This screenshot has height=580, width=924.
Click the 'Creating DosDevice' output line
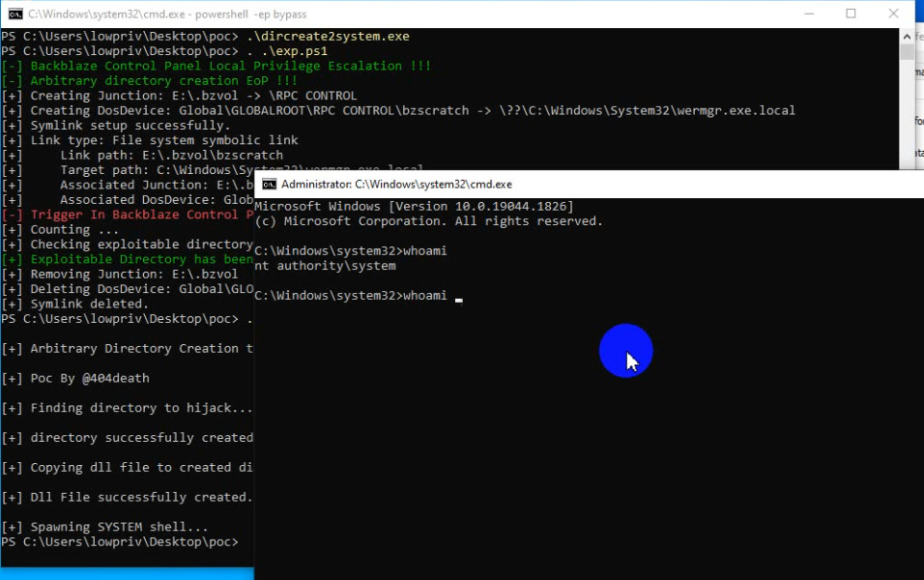[398, 111]
